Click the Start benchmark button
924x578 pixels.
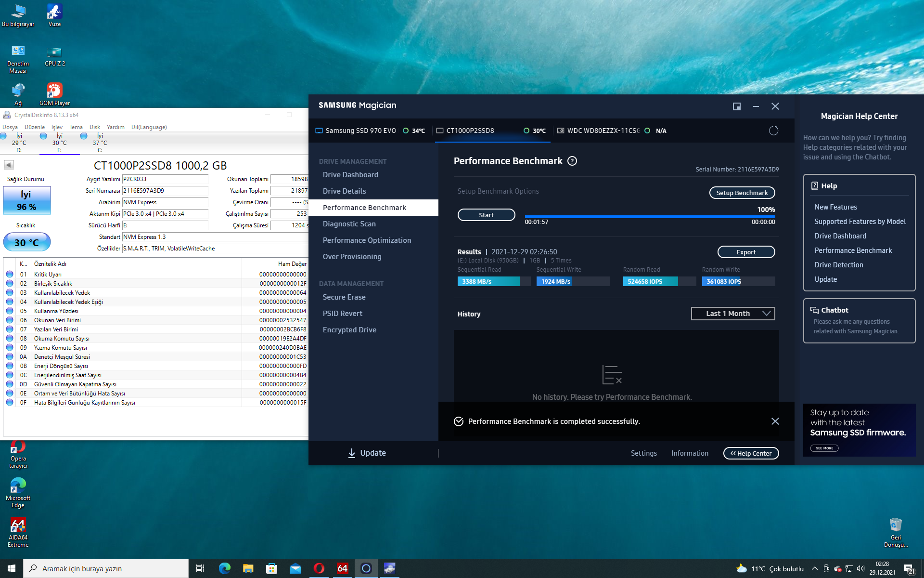[x=486, y=215]
